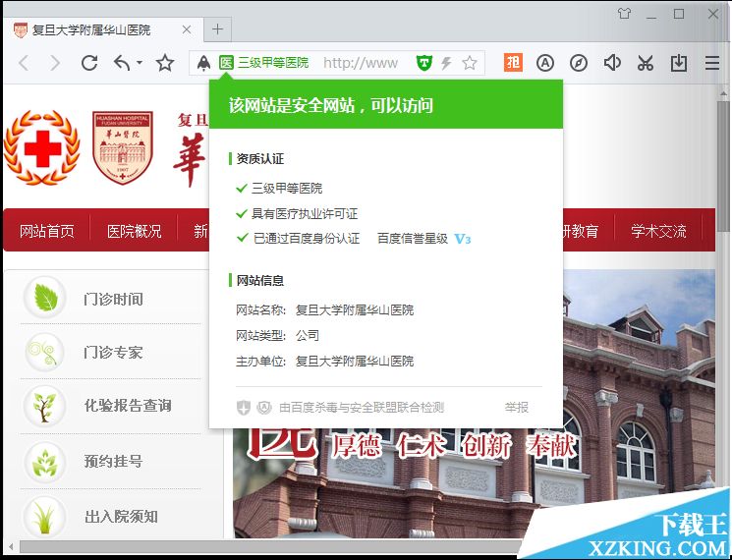Open dropdown arrow beside undo icon

(140, 62)
